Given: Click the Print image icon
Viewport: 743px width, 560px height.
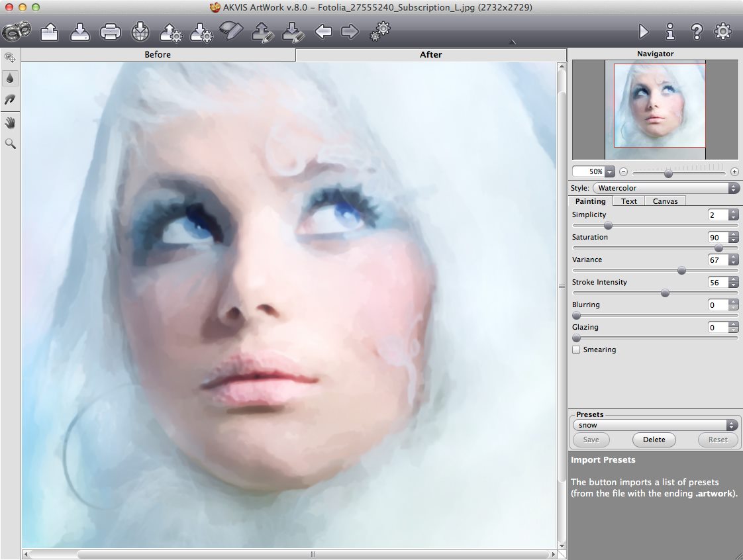Looking at the screenshot, I should [x=110, y=31].
